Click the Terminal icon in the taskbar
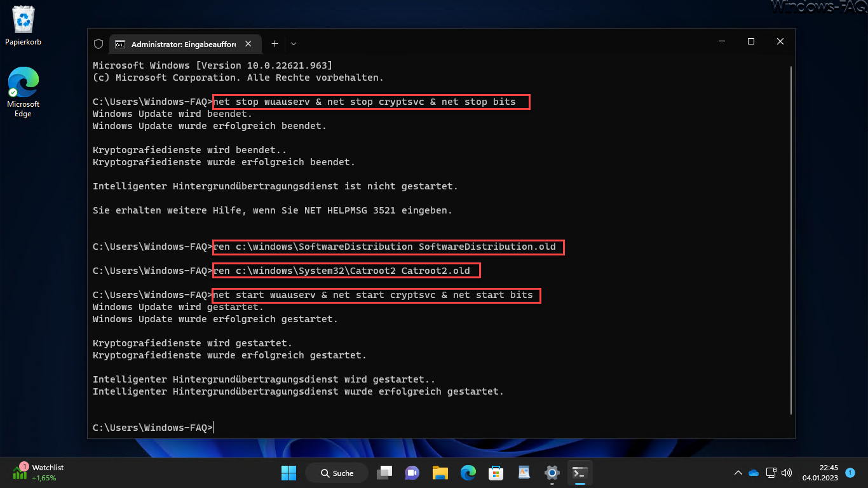This screenshot has width=868, height=488. click(x=580, y=473)
